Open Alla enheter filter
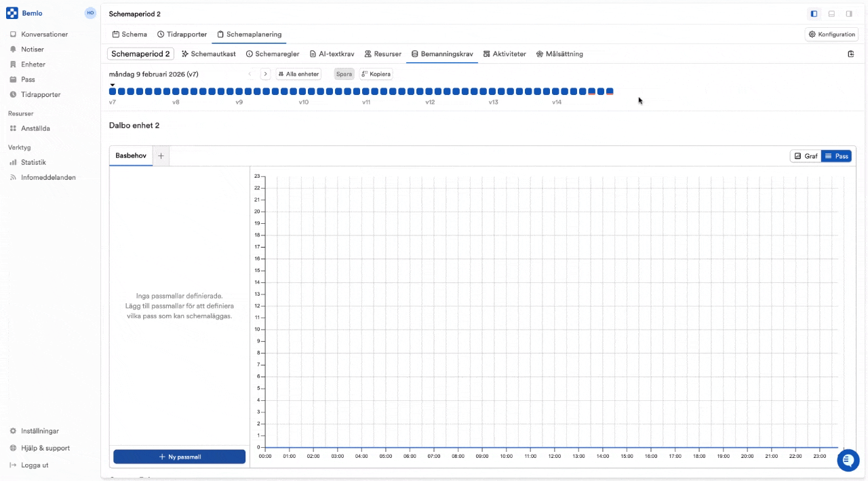868x481 pixels. (298, 74)
